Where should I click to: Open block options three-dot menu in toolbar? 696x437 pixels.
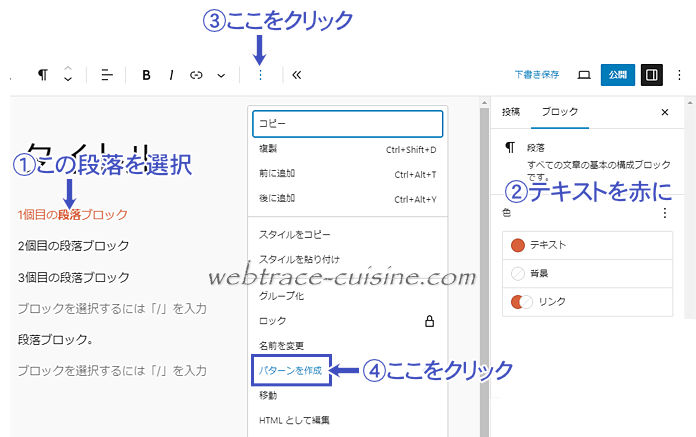point(260,75)
